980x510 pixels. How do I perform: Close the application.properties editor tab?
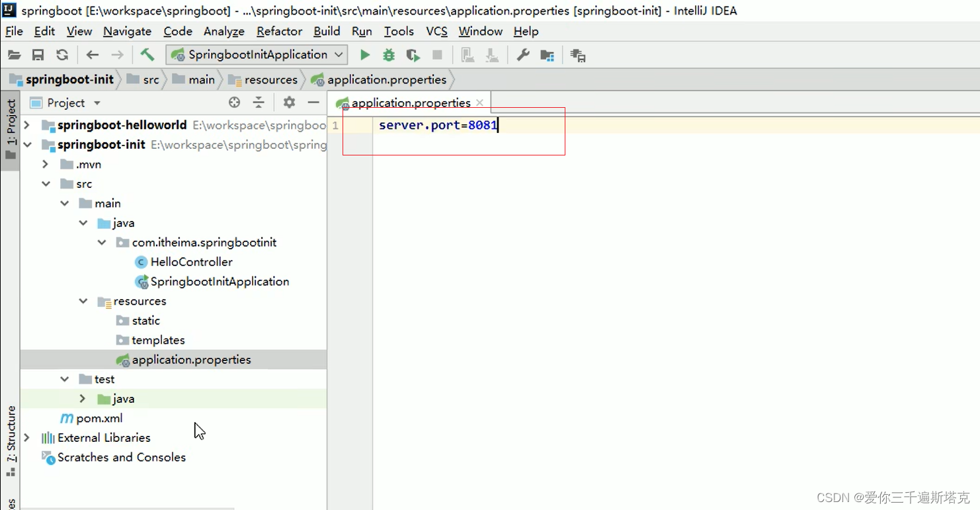479,103
